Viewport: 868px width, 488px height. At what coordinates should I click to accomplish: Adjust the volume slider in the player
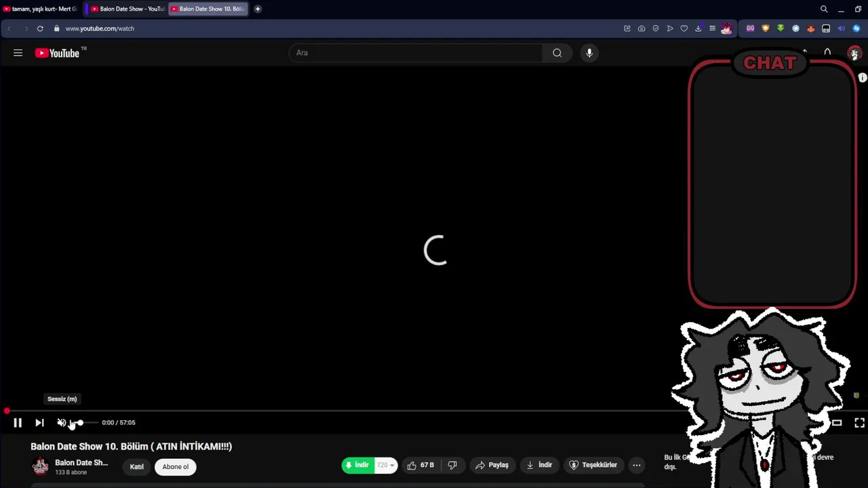[x=84, y=422]
